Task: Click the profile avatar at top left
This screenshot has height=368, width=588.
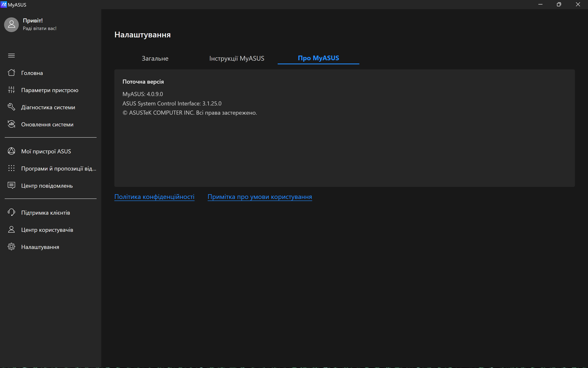Action: tap(11, 24)
